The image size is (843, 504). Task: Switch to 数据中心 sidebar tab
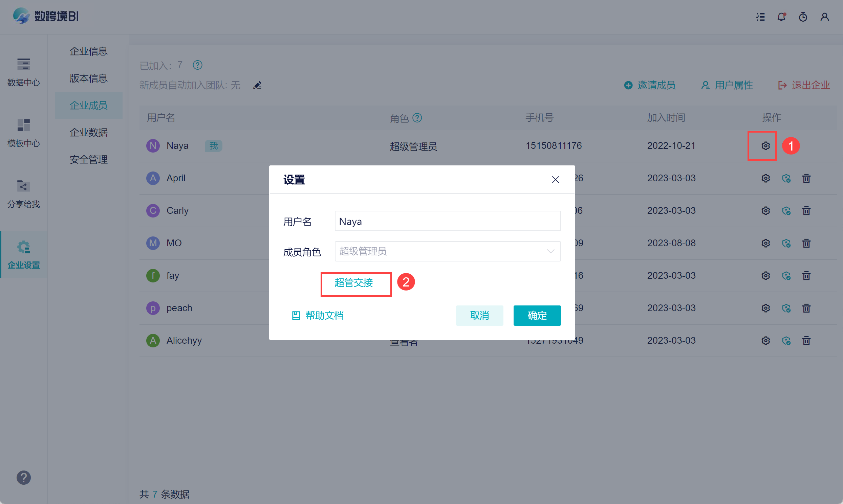(x=23, y=72)
